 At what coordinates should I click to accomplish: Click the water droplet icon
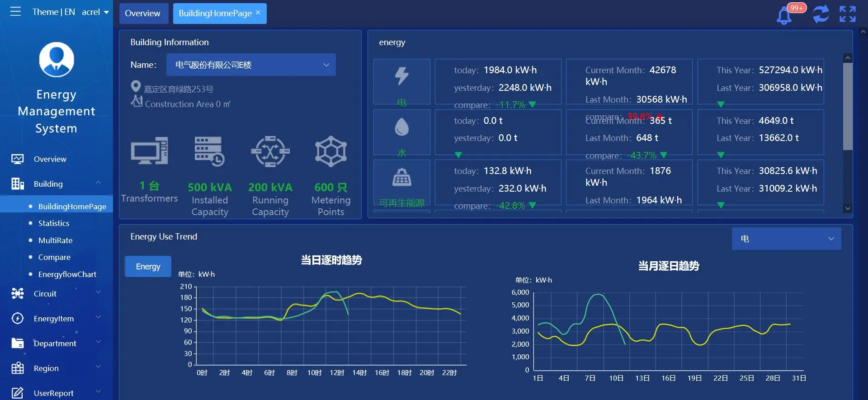click(402, 127)
